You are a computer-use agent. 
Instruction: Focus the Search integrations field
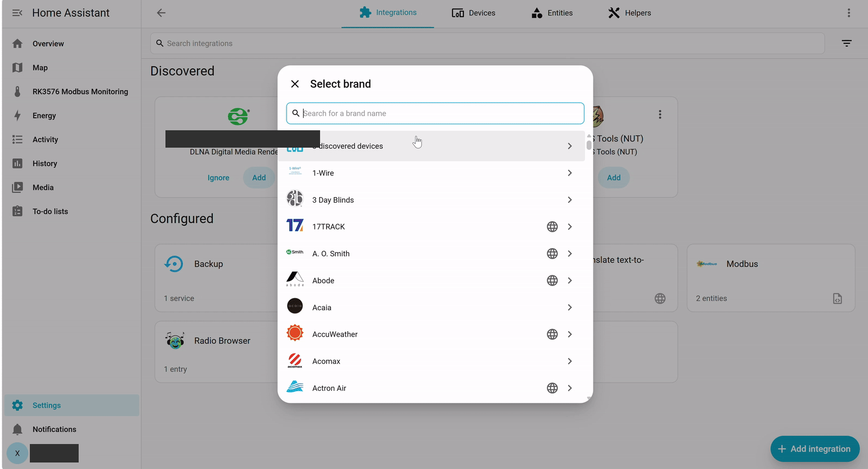coord(487,43)
